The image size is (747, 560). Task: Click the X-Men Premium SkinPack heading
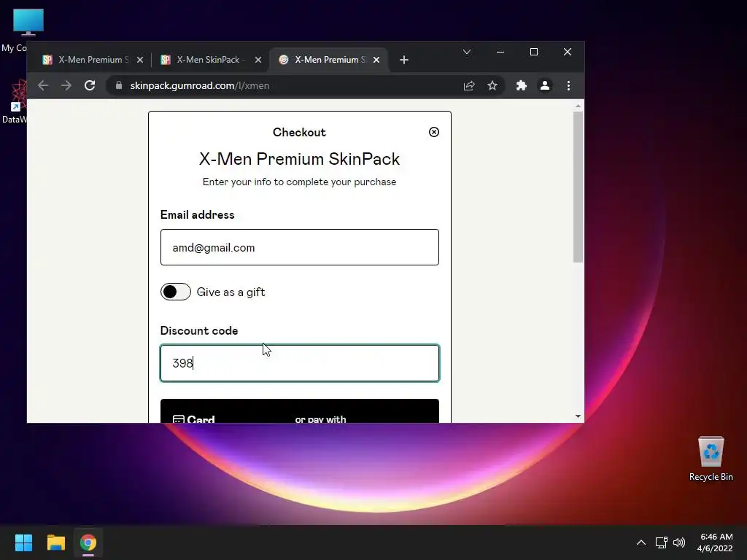point(299,158)
